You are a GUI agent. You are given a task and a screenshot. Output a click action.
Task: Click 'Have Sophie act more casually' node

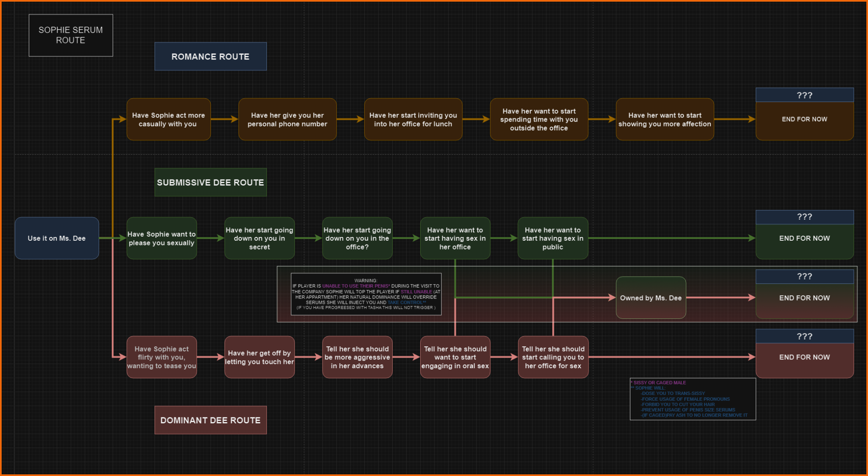[168, 120]
